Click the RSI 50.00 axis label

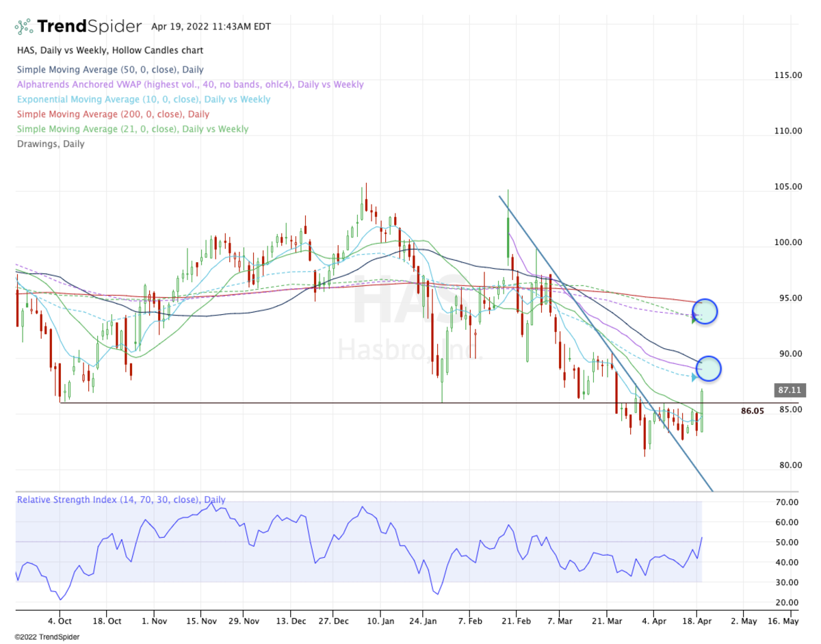pos(788,543)
